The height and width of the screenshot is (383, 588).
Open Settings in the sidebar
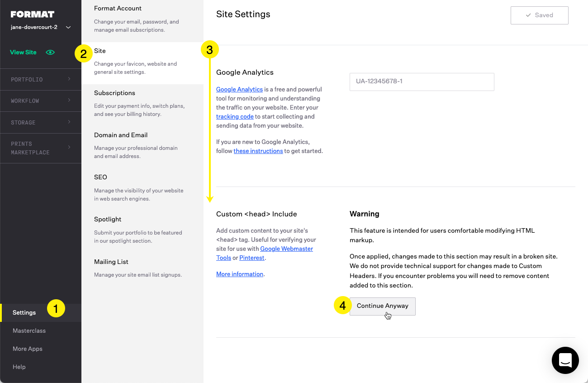pos(24,312)
